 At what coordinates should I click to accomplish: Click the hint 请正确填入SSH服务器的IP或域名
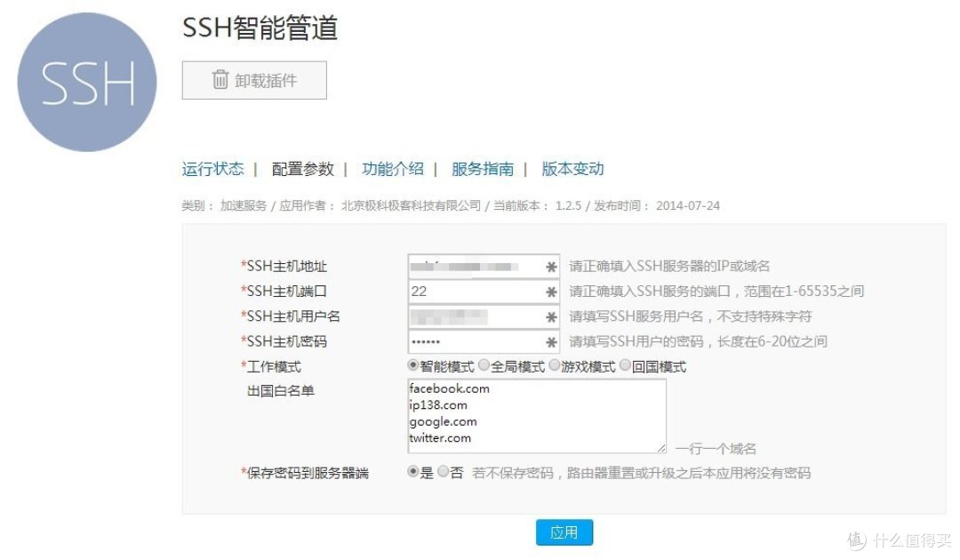[669, 267]
